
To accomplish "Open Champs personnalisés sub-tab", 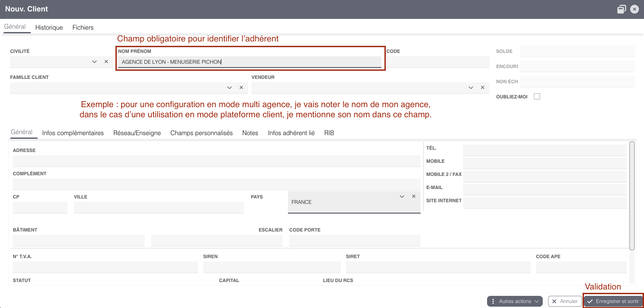I will click(202, 133).
